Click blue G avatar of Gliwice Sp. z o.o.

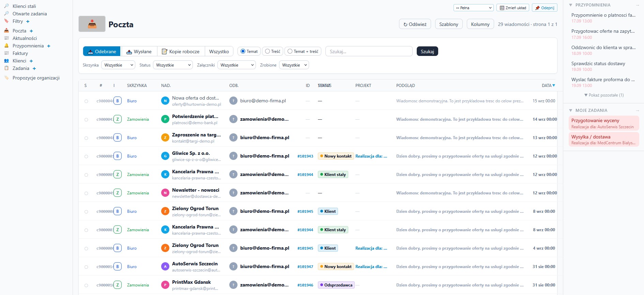[165, 156]
